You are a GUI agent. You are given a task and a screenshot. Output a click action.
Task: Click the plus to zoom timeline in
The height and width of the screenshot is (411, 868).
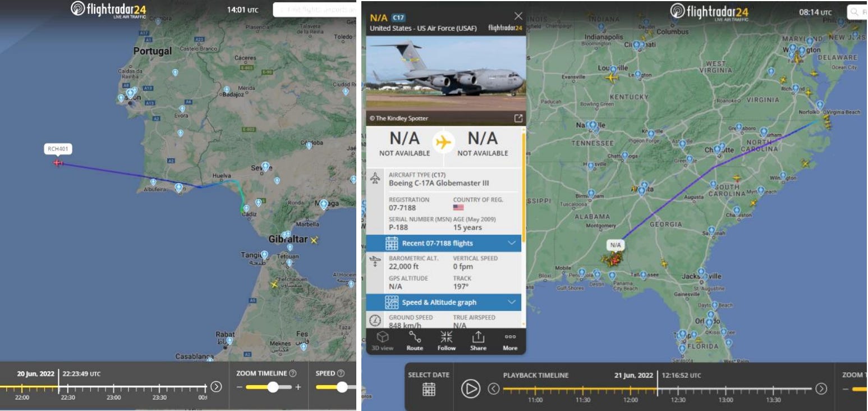(x=298, y=387)
